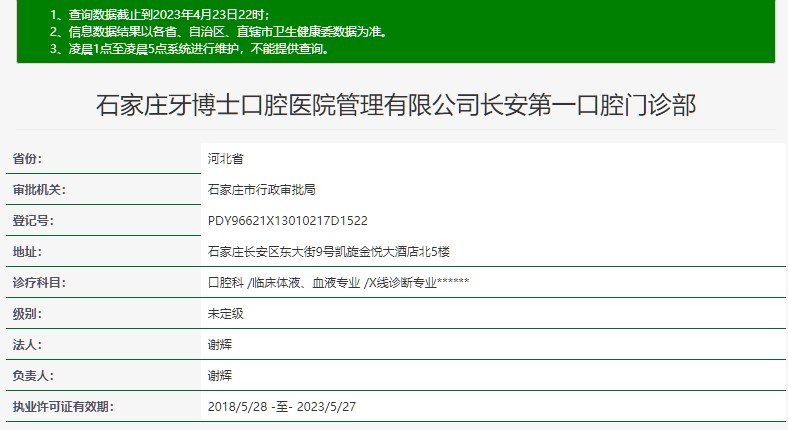Click the 执业许可证有效期 label
The image size is (788, 430).
click(63, 407)
